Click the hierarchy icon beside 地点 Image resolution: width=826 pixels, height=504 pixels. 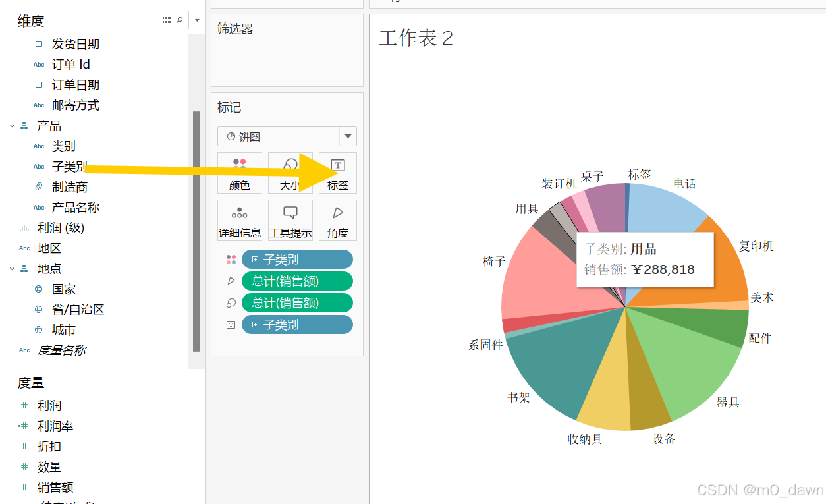pos(24,269)
